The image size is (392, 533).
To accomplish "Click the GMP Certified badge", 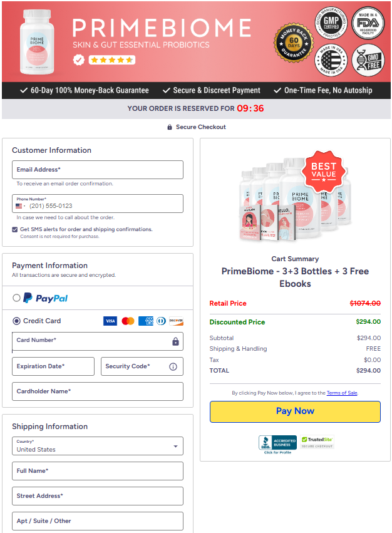I will tap(331, 23).
